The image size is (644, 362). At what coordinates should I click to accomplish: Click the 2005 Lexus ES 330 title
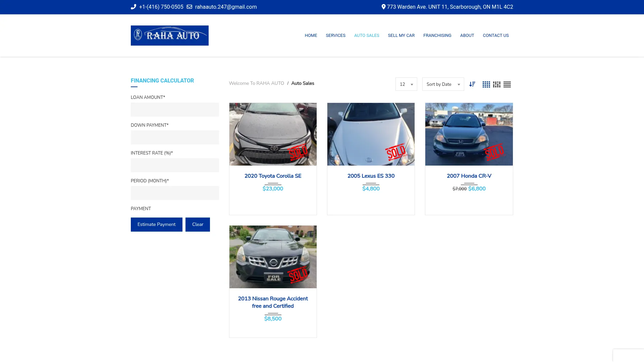(371, 176)
